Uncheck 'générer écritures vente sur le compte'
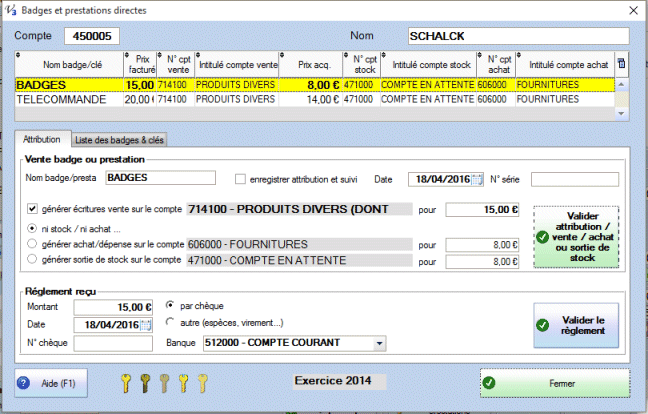This screenshot has height=414, width=648. 33,209
